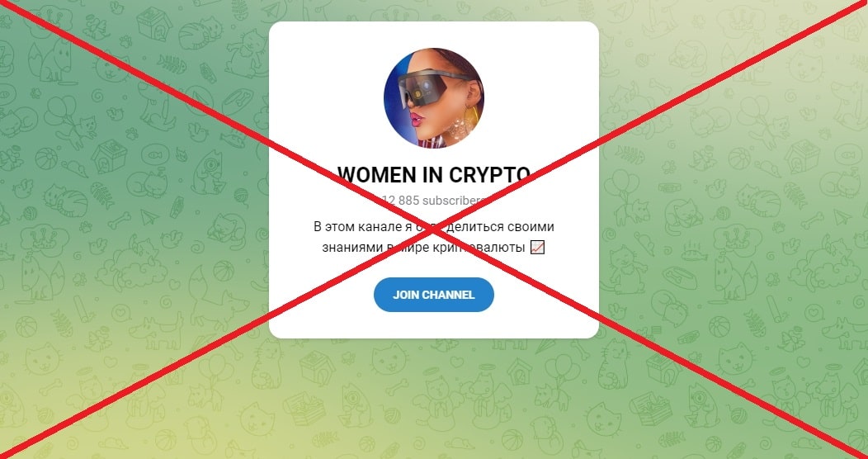Click the cat face doodle in the bottom-left area
Image resolution: width=868 pixels, height=459 pixels.
tap(42, 359)
